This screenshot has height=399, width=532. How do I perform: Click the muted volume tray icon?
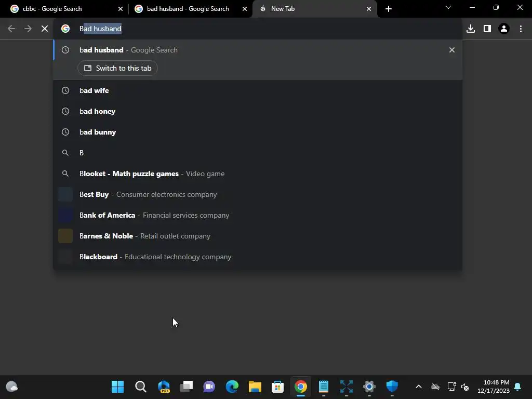[465, 387]
